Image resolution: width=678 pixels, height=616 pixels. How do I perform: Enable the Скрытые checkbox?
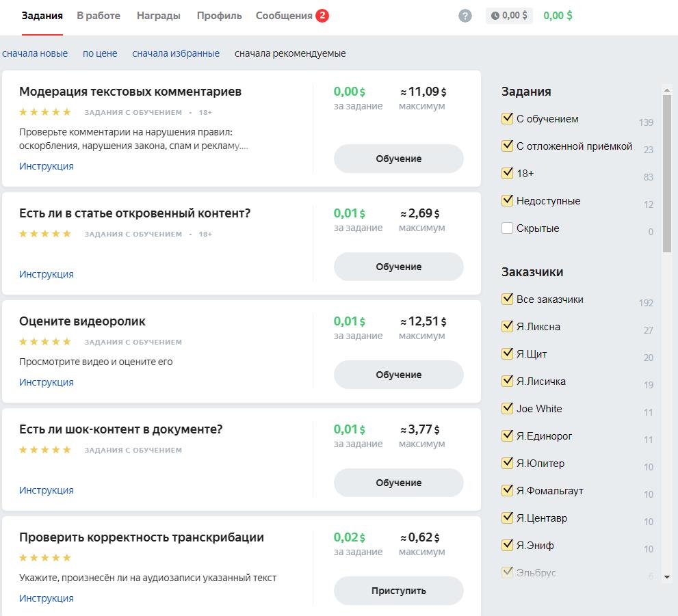(507, 228)
